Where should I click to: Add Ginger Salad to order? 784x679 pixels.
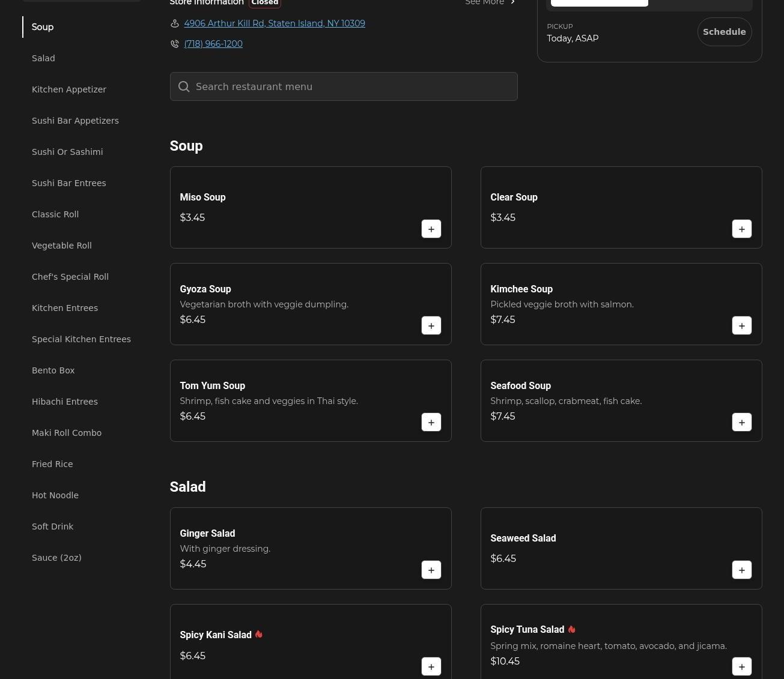point(431,570)
